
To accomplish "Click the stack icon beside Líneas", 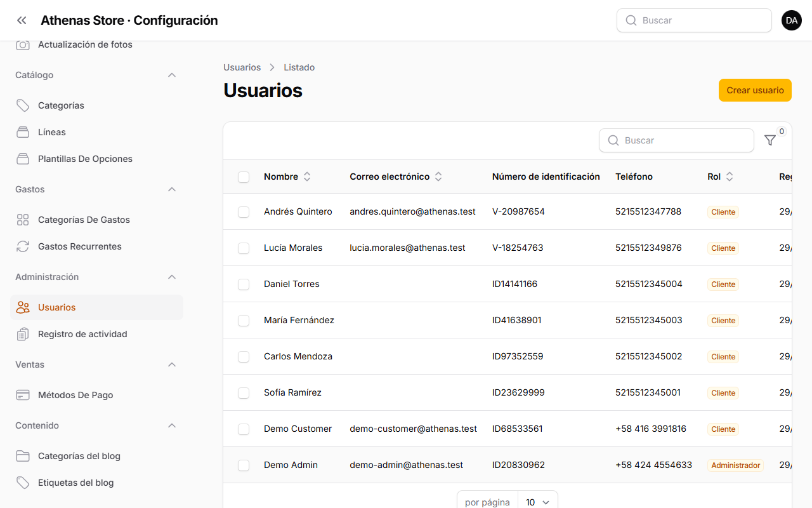I will tap(23, 132).
